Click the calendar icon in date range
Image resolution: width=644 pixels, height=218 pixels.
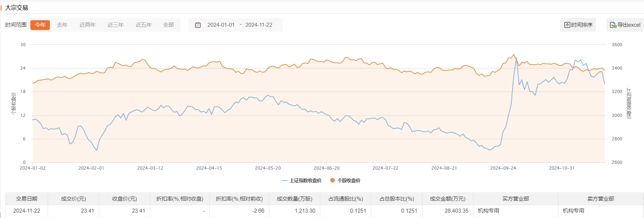coord(198,25)
